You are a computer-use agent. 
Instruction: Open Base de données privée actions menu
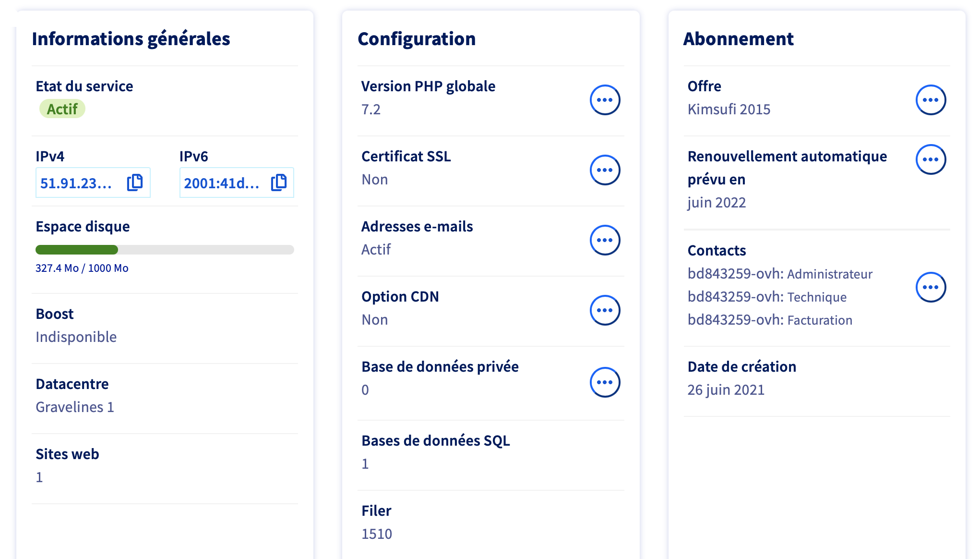coord(604,382)
